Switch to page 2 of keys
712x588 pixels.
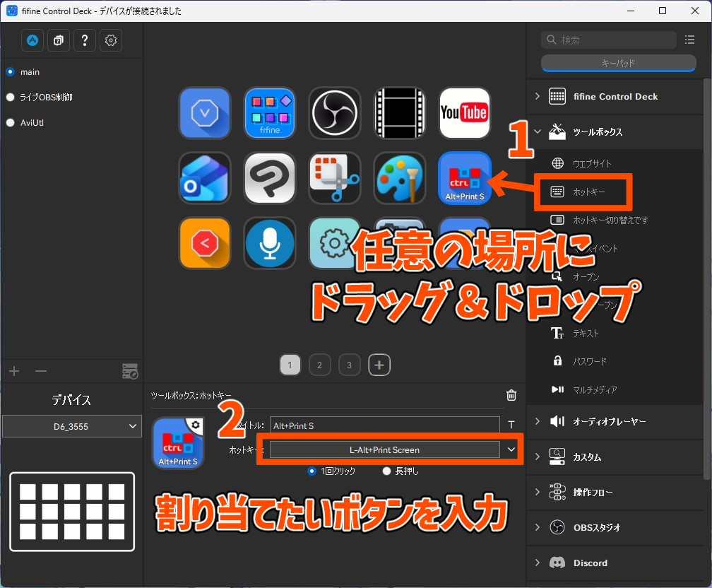pos(319,365)
